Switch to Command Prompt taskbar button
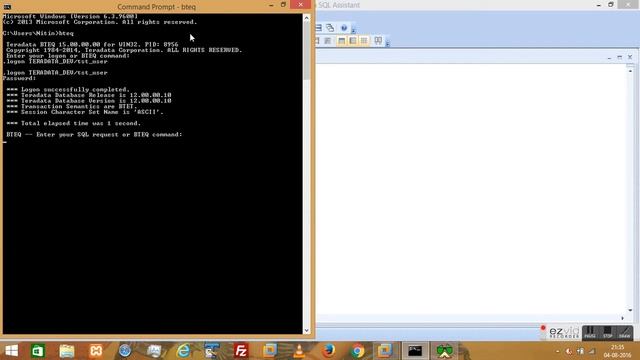The image size is (640, 360). coord(415,351)
